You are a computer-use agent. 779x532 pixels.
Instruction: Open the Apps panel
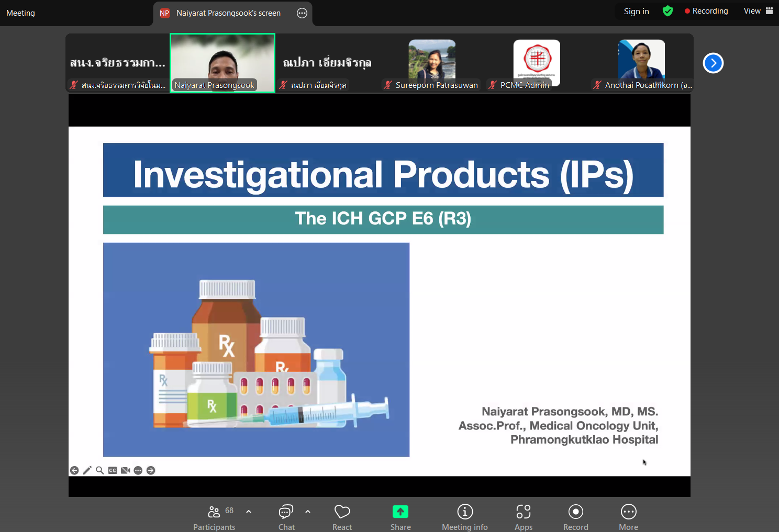click(523, 517)
